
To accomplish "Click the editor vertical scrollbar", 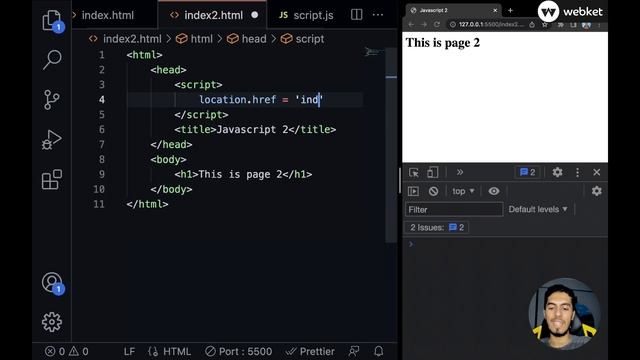I will (x=391, y=145).
